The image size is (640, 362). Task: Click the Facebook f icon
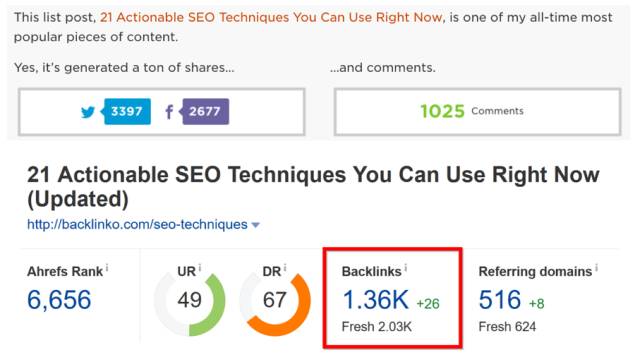pyautogui.click(x=169, y=111)
